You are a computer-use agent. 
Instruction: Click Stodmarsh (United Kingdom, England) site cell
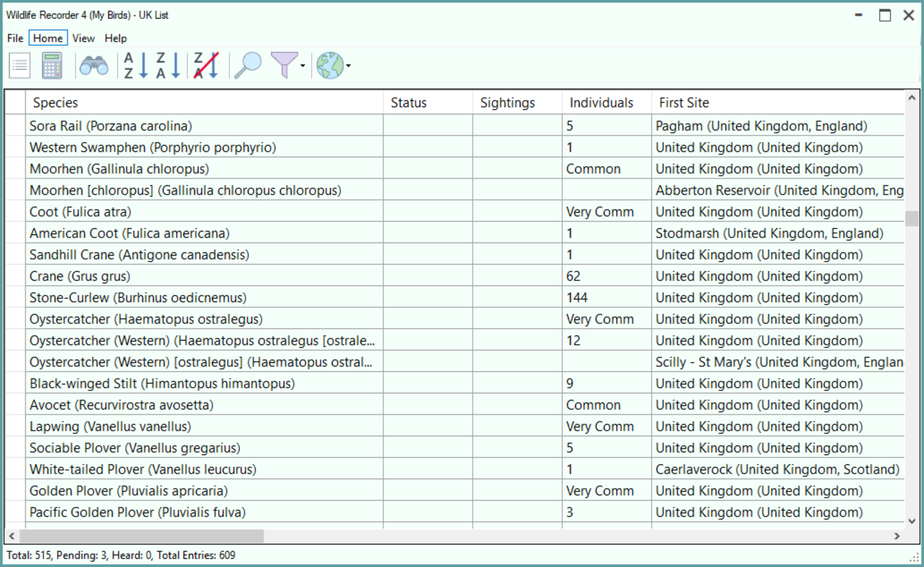(x=778, y=233)
